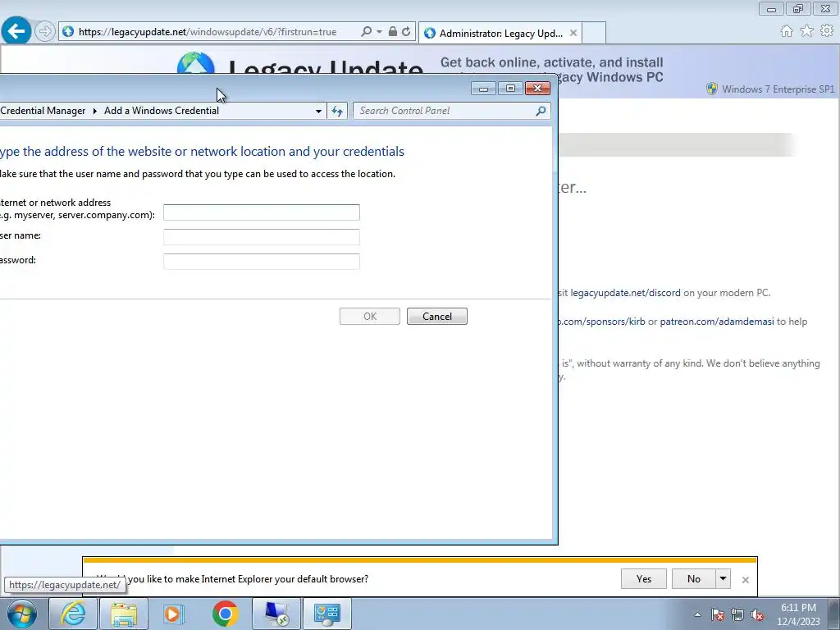Click the Search Control Panel magnifier icon

click(x=541, y=111)
